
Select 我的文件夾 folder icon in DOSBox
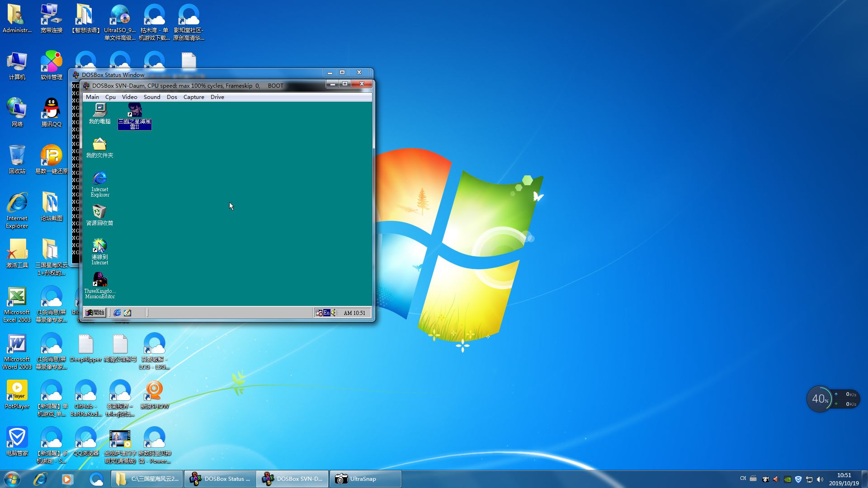click(99, 148)
